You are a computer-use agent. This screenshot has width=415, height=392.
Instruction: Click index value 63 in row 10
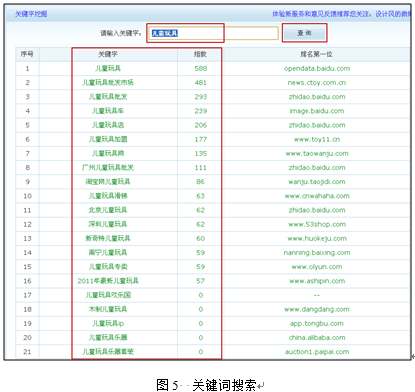point(200,196)
